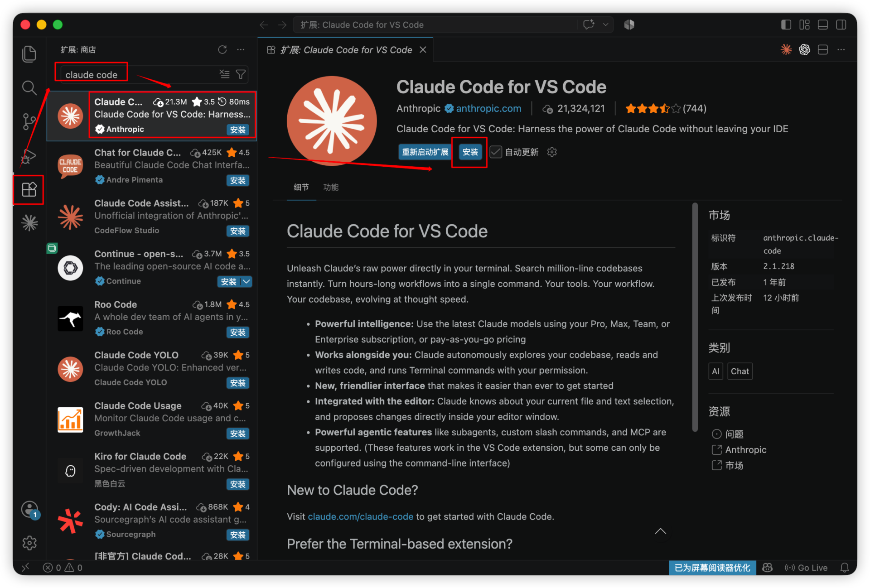Viewport: 870px width, 588px height.
Task: Clear extensions search results
Action: point(225,74)
